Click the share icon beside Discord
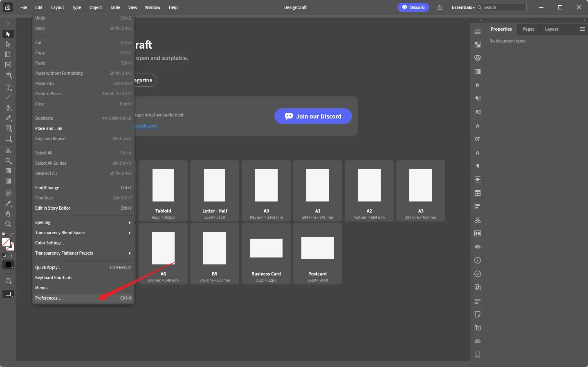 [x=440, y=7]
